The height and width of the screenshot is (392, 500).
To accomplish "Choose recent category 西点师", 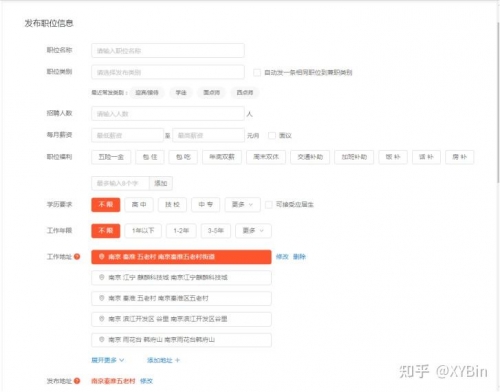I will [x=245, y=92].
